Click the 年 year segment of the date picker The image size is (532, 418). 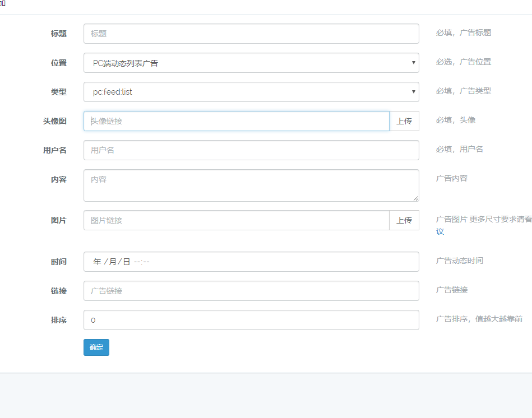click(94, 262)
